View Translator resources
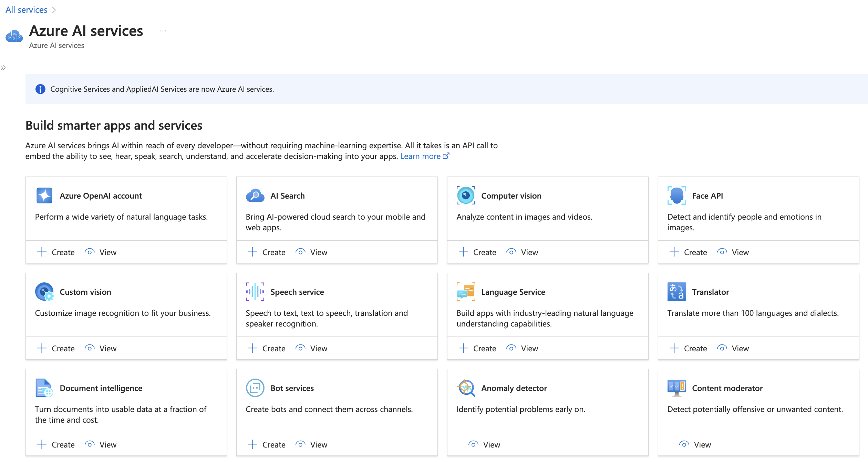 733,348
